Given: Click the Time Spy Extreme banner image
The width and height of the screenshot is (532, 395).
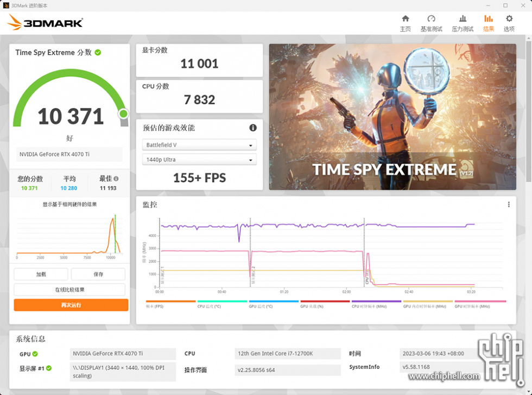Looking at the screenshot, I should (x=392, y=116).
